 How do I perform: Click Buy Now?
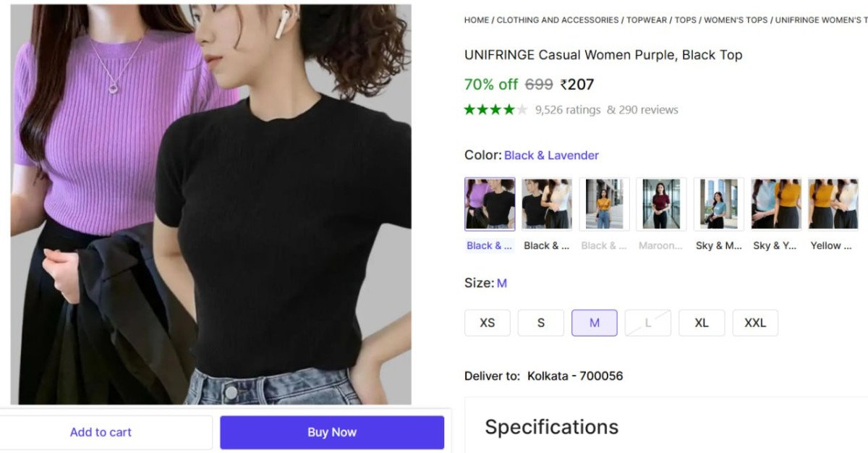click(332, 432)
